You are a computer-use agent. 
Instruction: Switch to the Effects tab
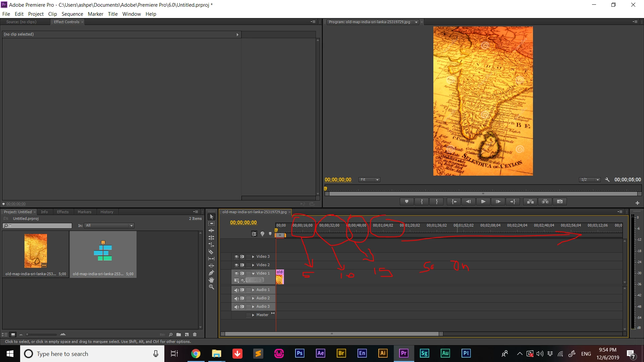(x=62, y=212)
